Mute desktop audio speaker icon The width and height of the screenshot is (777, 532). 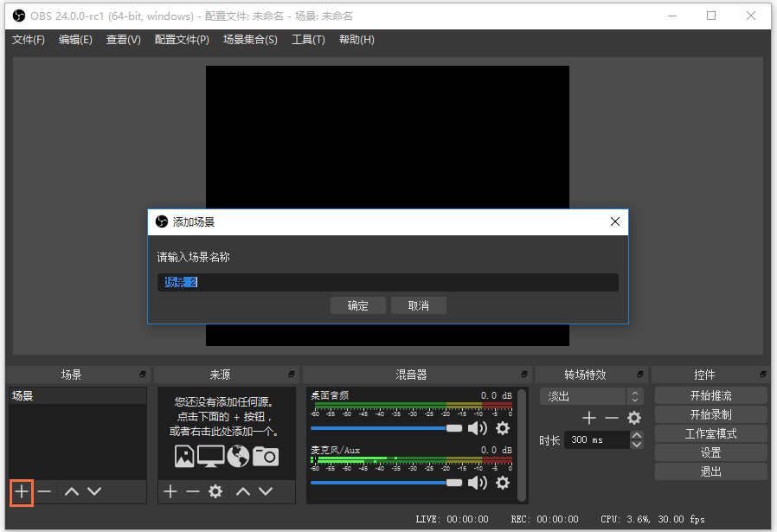click(x=478, y=428)
